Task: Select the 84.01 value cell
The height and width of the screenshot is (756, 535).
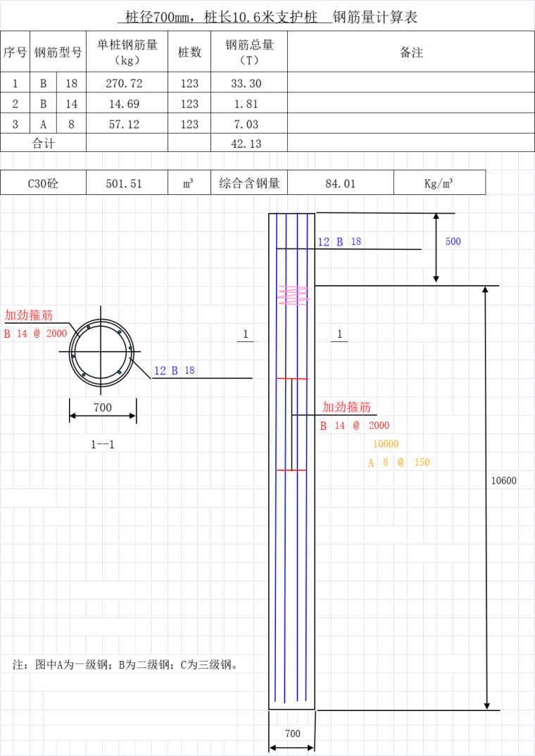Action: click(340, 184)
